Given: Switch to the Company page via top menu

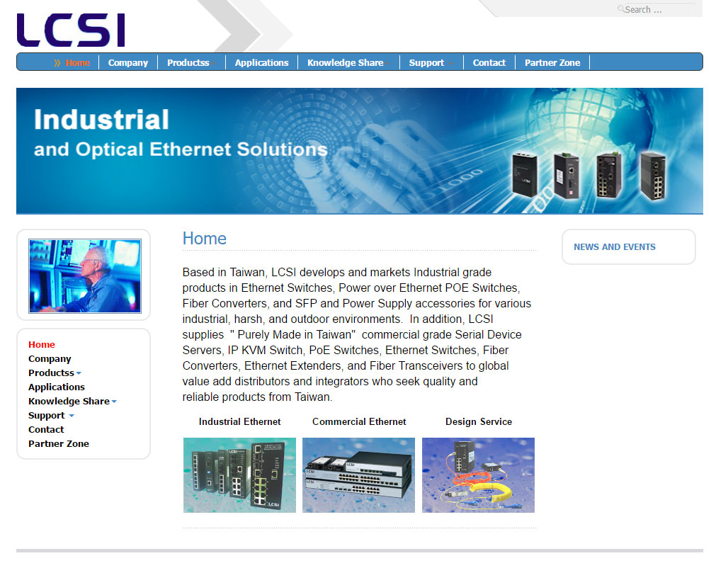Looking at the screenshot, I should pyautogui.click(x=127, y=62).
